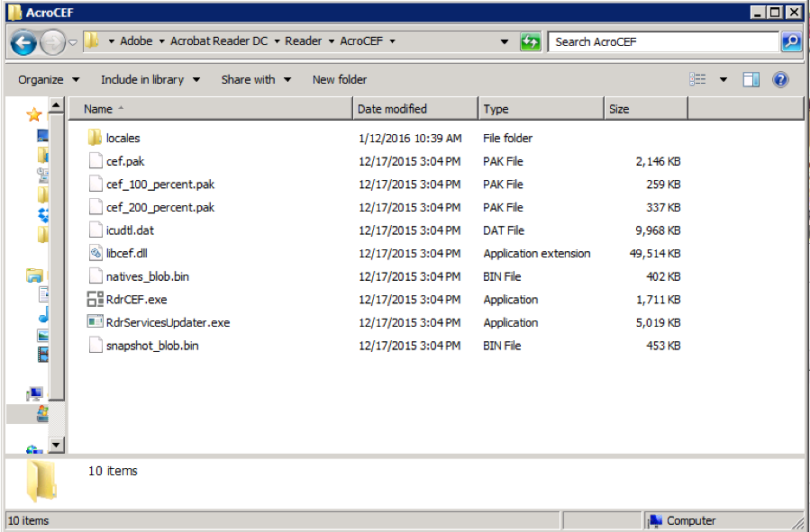The width and height of the screenshot is (810, 532).
Task: Sort files by the Name column header
Action: [x=99, y=108]
